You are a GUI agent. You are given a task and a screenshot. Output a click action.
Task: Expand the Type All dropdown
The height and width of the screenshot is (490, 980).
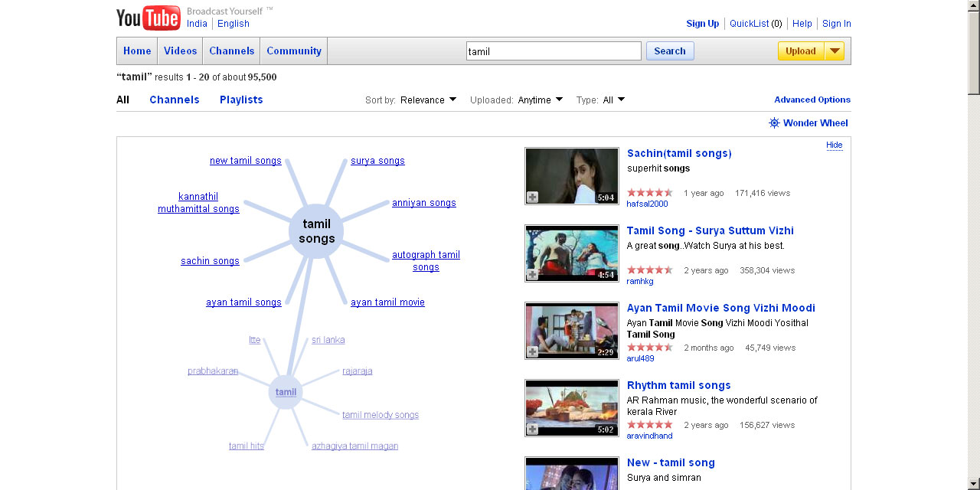614,100
